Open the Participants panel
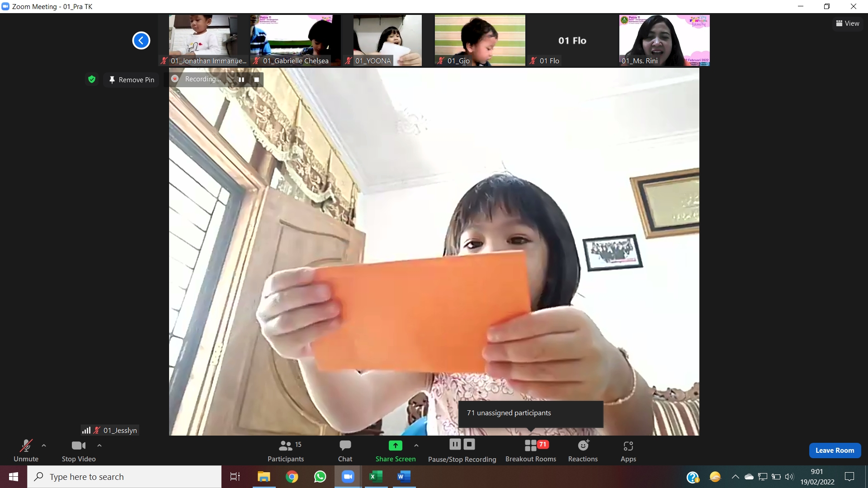Viewport: 868px width, 488px height. (x=285, y=450)
